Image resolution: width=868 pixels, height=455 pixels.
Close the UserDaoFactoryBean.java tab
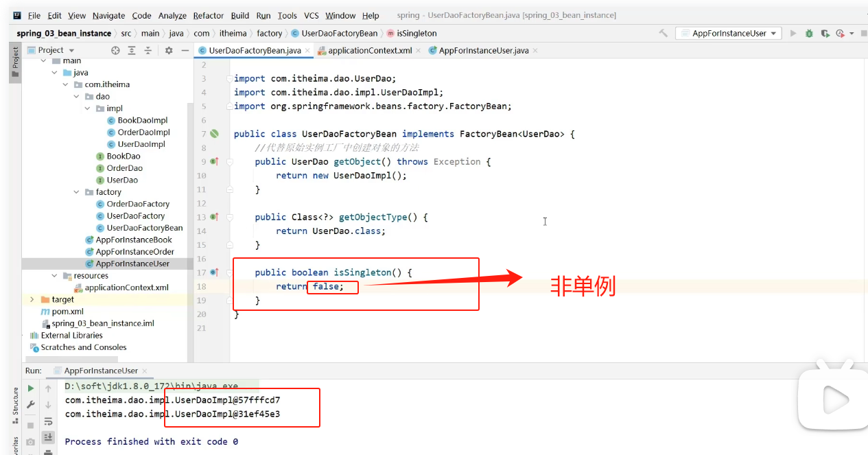pos(307,51)
